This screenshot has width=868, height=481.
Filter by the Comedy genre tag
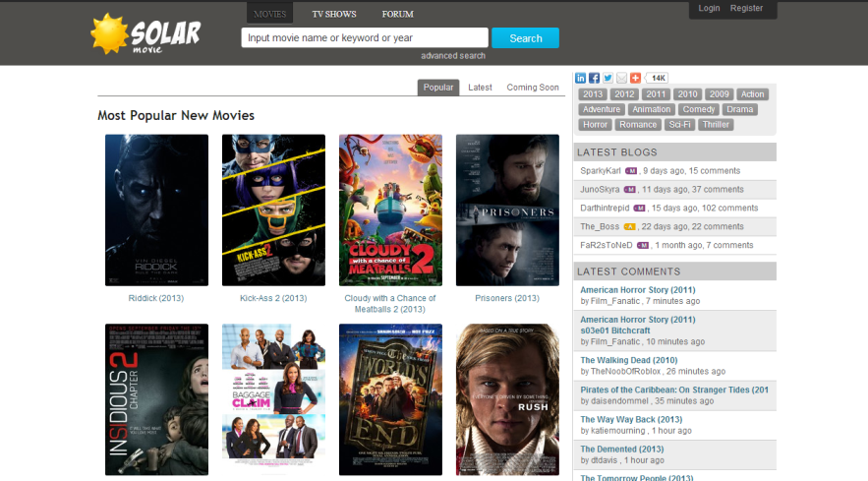(699, 110)
